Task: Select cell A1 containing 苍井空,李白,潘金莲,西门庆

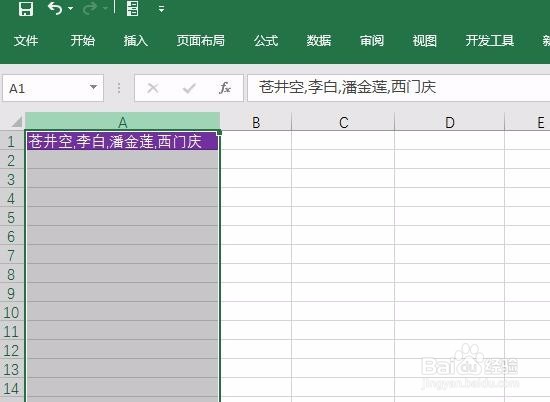Action: (122, 141)
